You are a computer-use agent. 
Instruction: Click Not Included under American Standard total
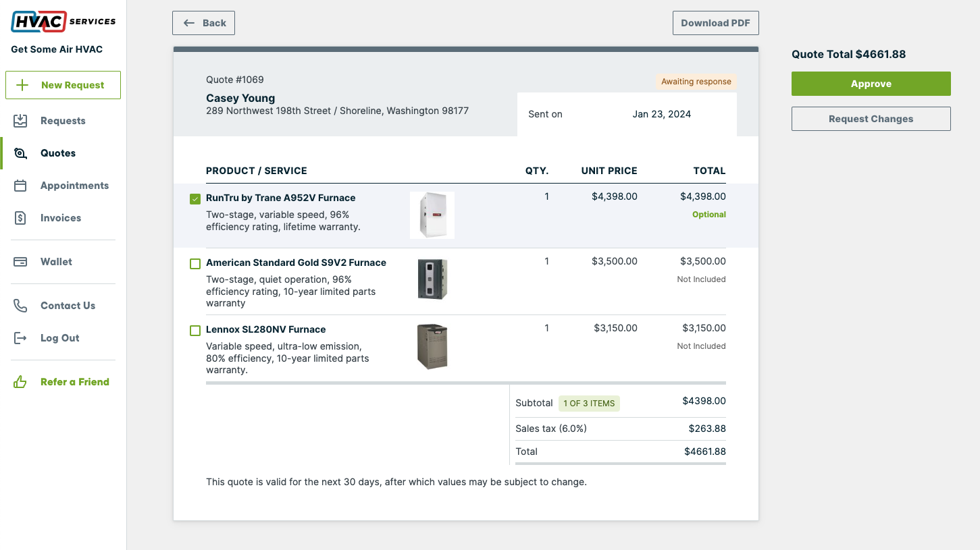click(702, 279)
